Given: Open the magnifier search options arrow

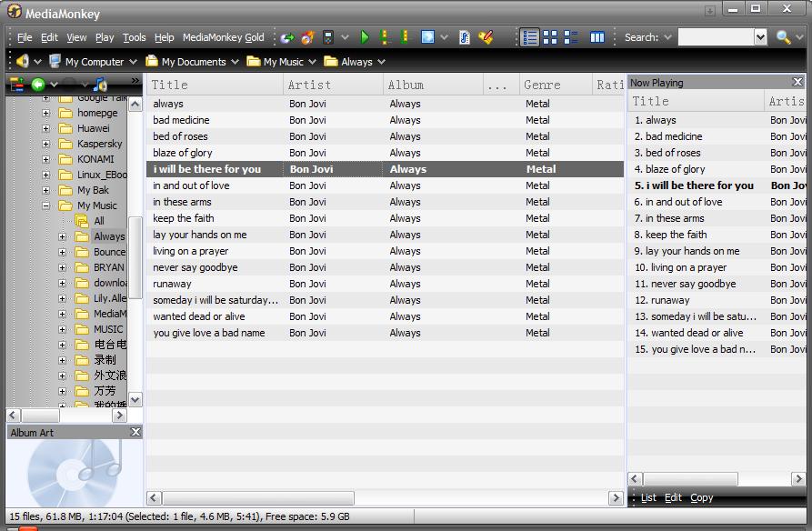Looking at the screenshot, I should tap(799, 37).
